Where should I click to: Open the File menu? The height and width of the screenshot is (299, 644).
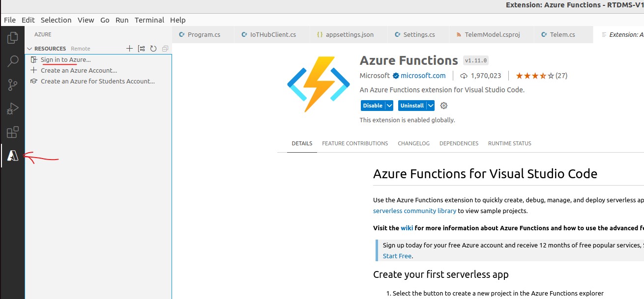pos(10,20)
